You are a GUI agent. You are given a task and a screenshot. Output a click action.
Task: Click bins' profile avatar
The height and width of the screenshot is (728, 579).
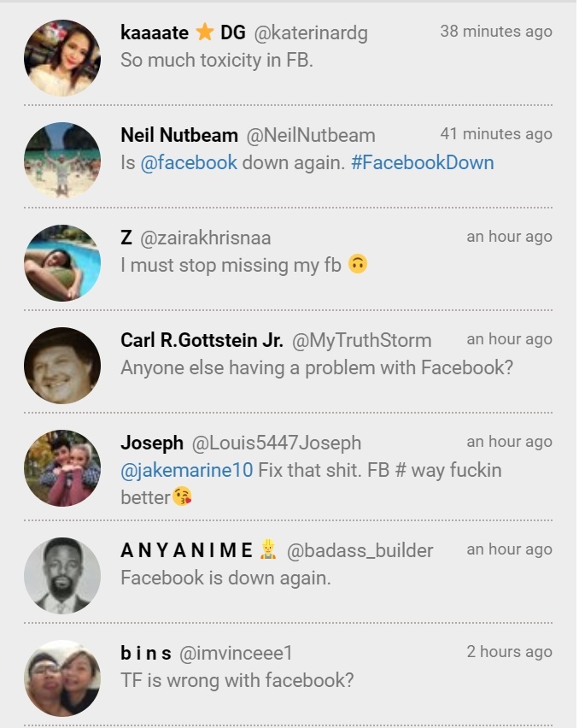[x=62, y=678]
